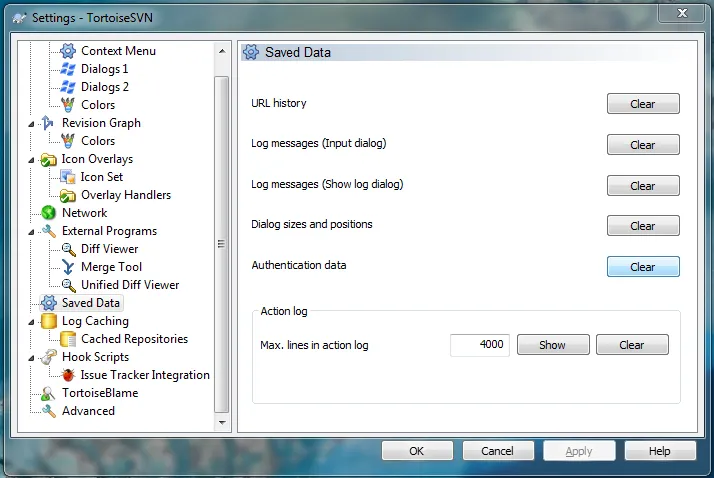
Task: Click the Merge Tool arrow icon
Action: (x=68, y=267)
